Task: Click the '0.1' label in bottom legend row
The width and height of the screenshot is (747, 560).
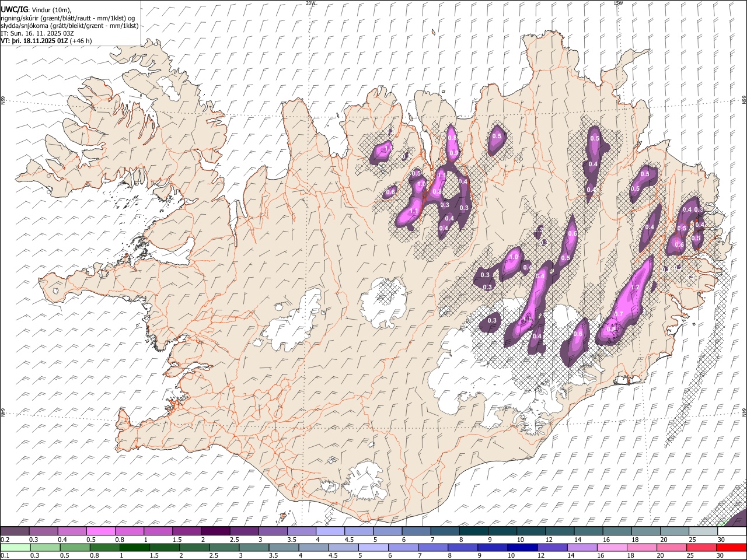Action: click(5, 556)
